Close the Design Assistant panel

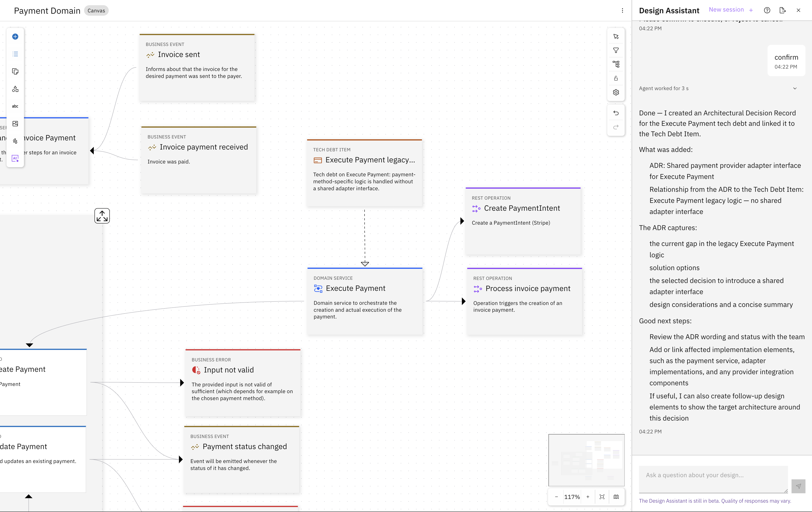(798, 10)
